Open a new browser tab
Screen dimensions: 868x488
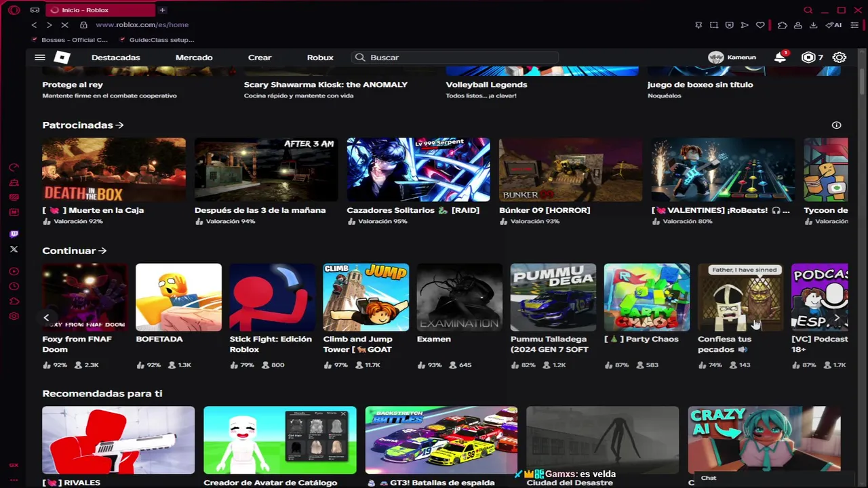point(162,10)
